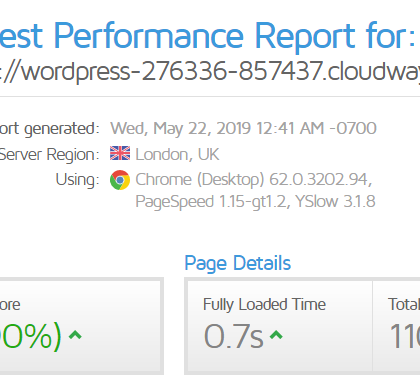Open the Page Details heading link

point(238,263)
